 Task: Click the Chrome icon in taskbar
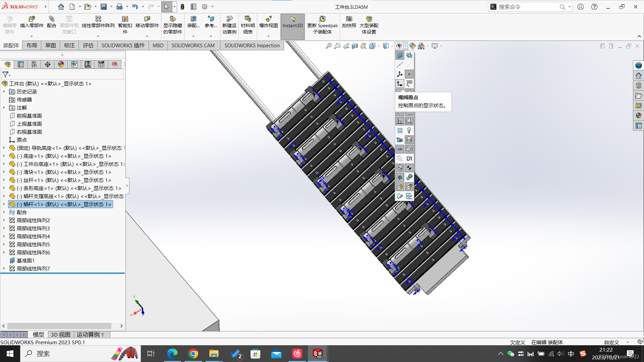click(193, 354)
